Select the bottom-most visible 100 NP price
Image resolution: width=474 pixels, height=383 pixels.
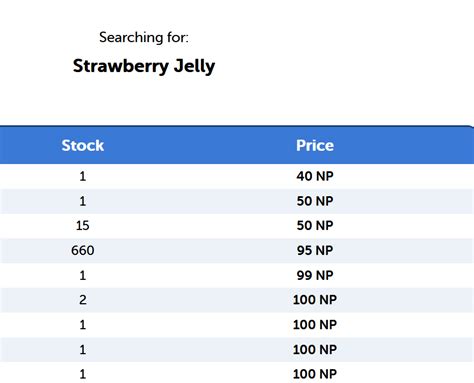[x=315, y=374]
